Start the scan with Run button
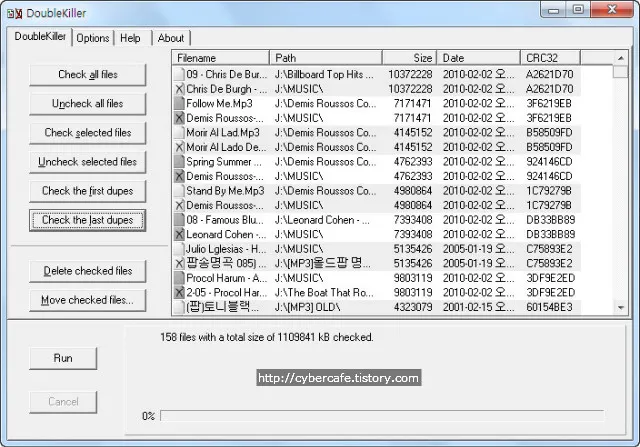640x447 pixels. point(63,358)
